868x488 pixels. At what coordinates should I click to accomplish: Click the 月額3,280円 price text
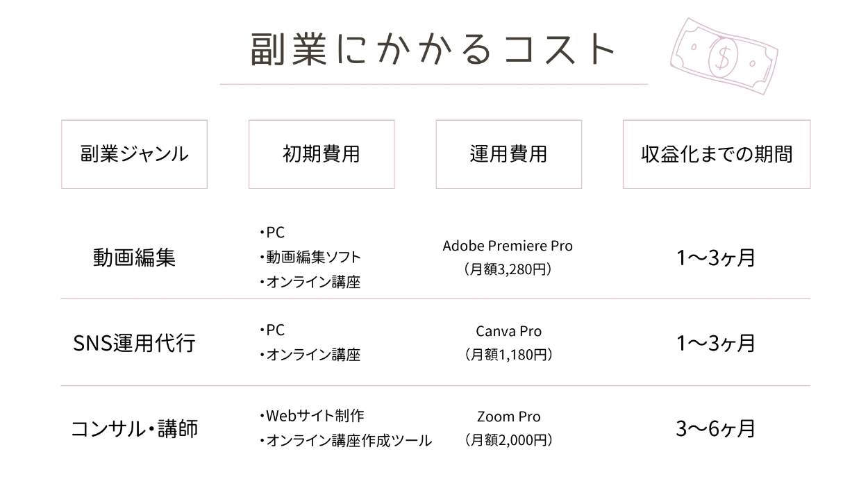(508, 269)
